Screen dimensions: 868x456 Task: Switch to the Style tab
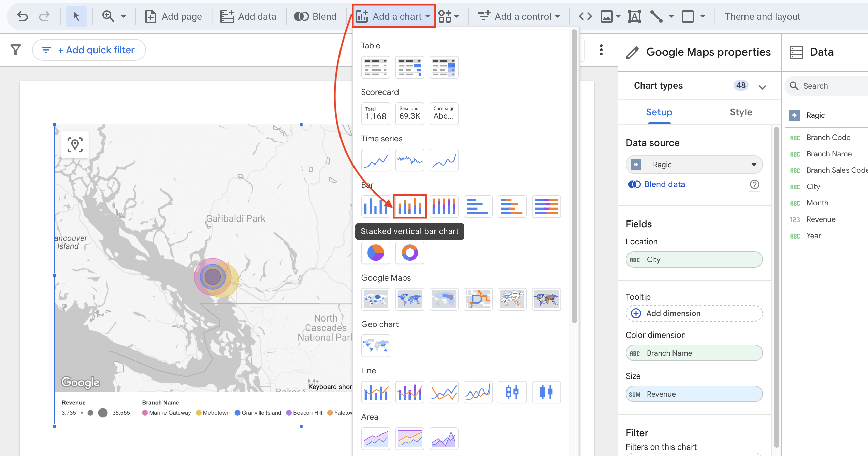click(741, 112)
